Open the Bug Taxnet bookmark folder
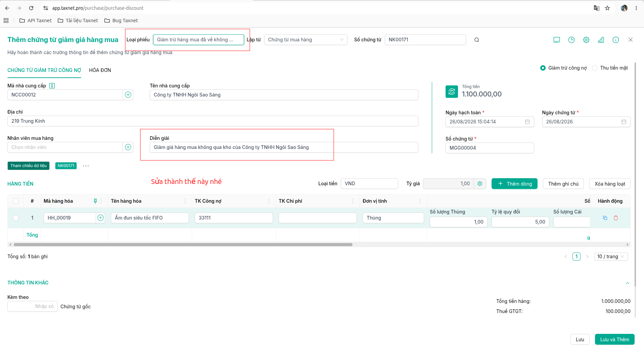Viewport: 644px width, 350px height. (121, 21)
